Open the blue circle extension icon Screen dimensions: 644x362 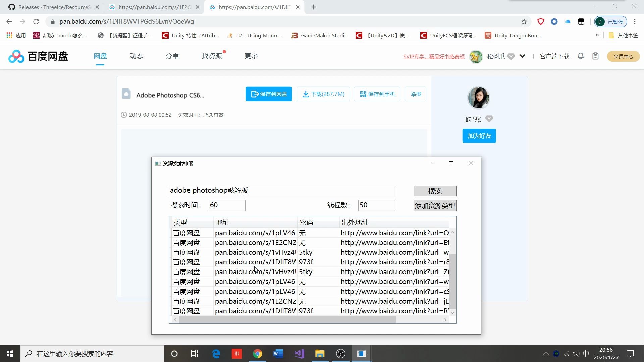[554, 22]
